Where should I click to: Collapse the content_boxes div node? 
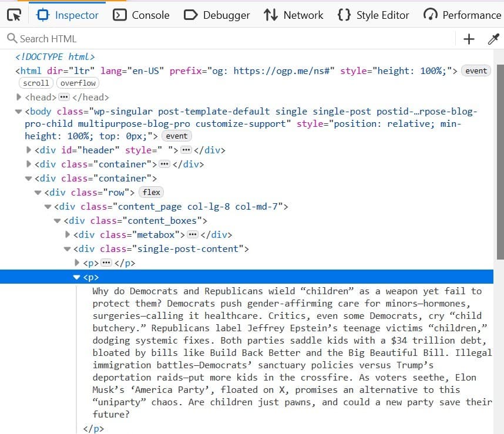[58, 221]
